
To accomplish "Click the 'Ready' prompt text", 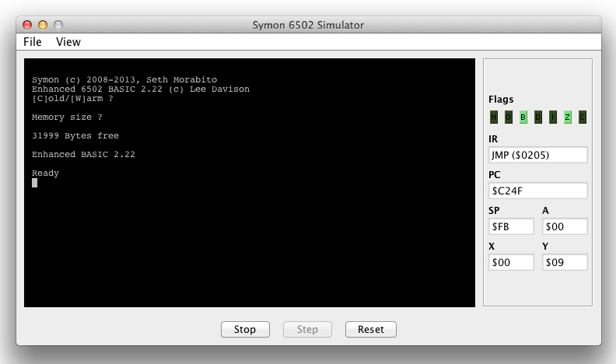I will click(45, 173).
